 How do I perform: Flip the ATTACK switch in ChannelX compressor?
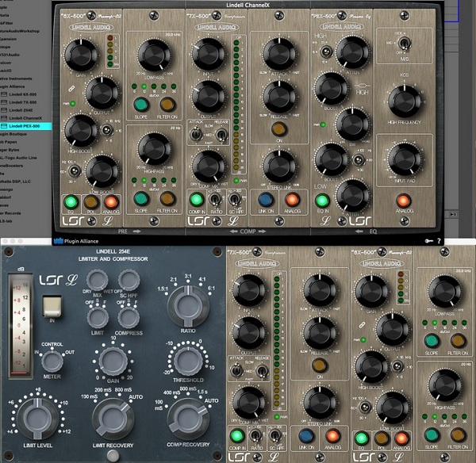tap(196, 133)
